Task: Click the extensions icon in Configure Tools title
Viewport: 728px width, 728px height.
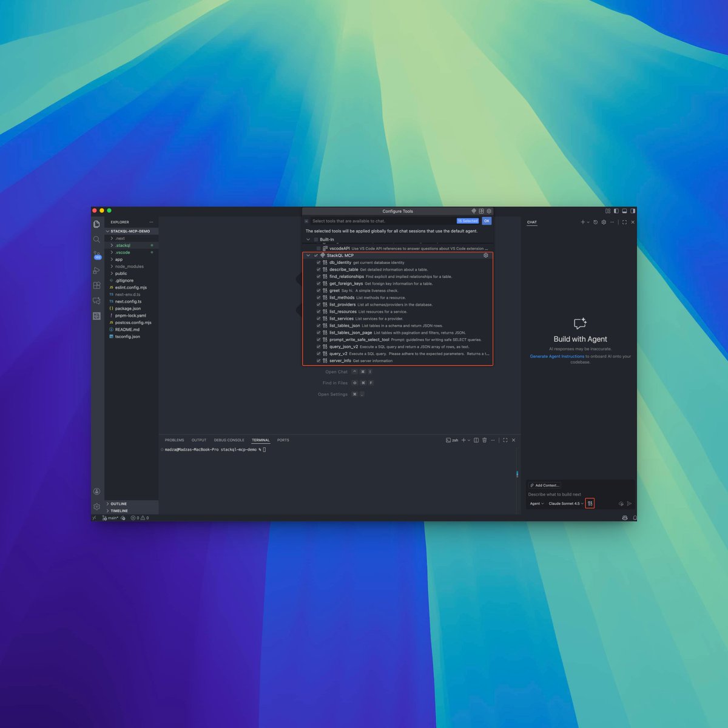Action: 481,211
